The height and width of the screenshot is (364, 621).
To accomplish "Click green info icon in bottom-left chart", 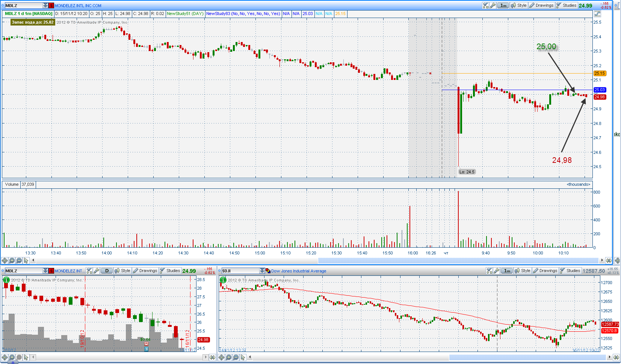I will point(6,280).
